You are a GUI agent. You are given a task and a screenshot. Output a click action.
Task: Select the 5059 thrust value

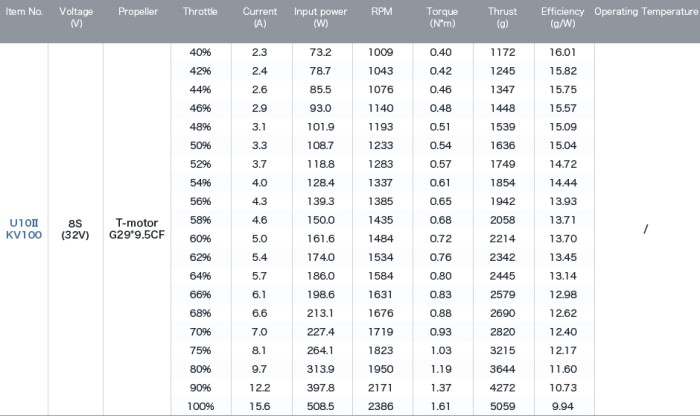pyautogui.click(x=503, y=406)
